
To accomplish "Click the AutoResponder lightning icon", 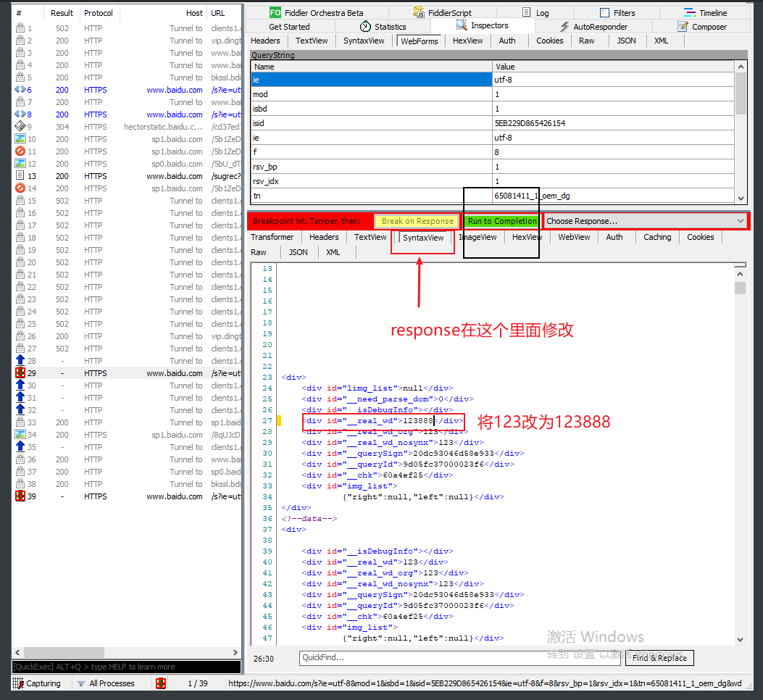I will [564, 27].
